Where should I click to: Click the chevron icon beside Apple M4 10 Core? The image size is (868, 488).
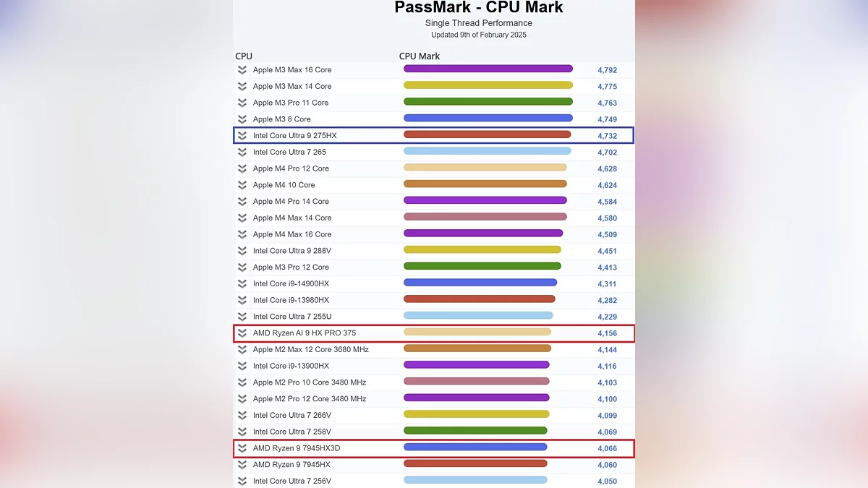(x=242, y=185)
